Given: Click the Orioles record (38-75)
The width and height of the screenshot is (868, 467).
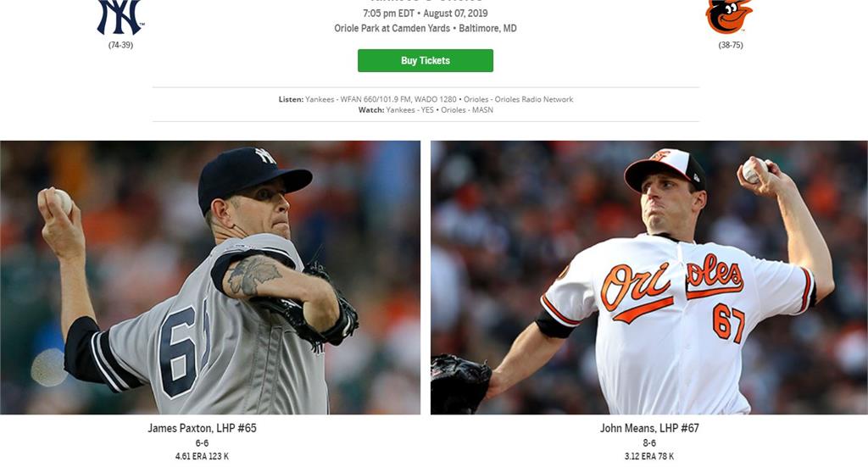Looking at the screenshot, I should pos(731,45).
